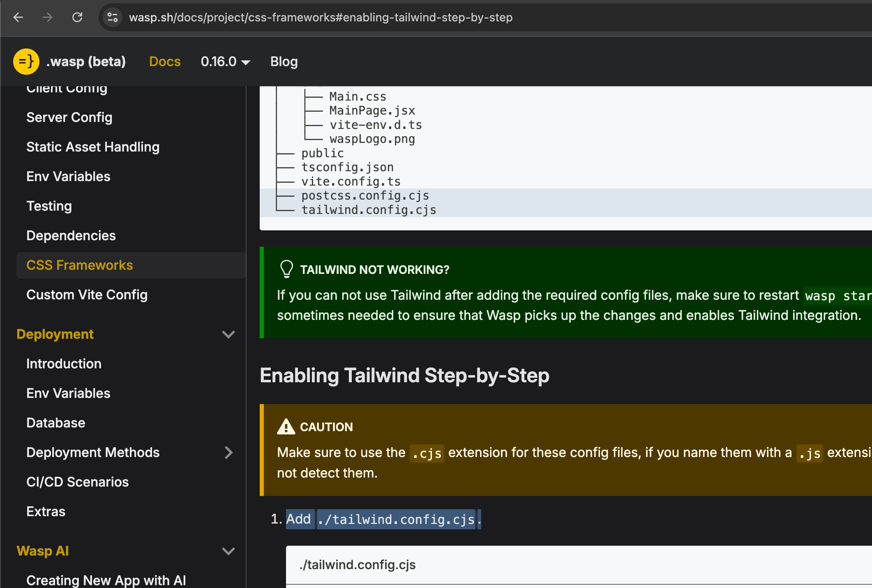Click the Wasp AI category heading
The image size is (872, 588).
click(43, 551)
